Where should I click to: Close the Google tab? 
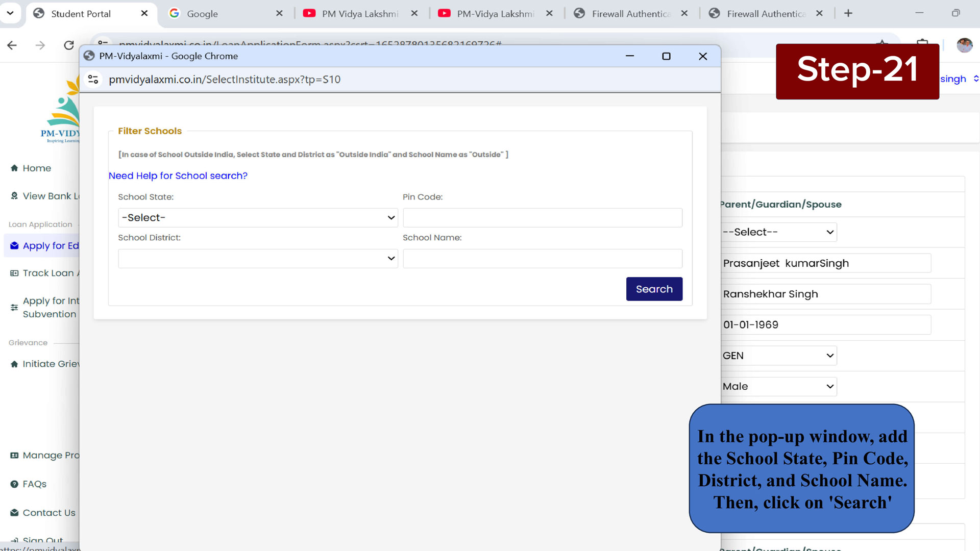(279, 13)
